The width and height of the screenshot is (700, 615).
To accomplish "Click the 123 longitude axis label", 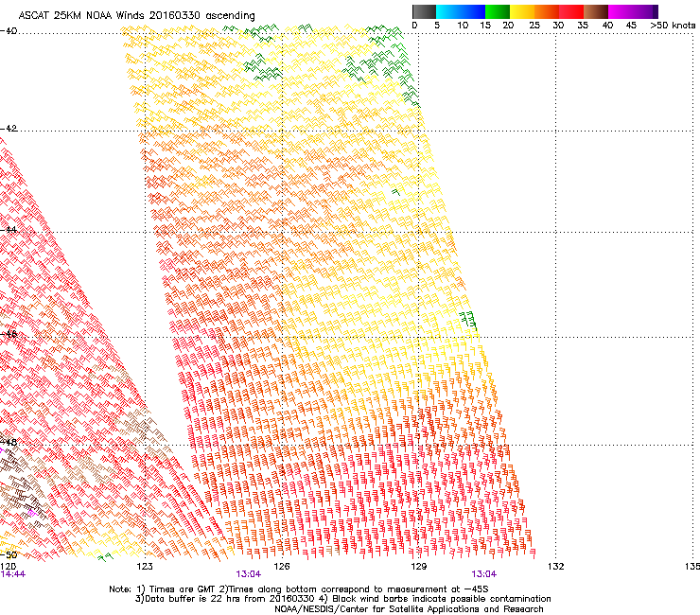I will click(x=145, y=566).
